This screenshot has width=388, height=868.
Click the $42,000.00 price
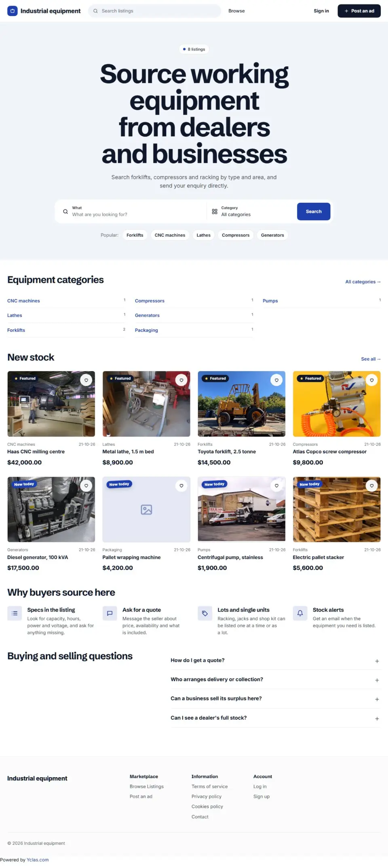coord(24,462)
